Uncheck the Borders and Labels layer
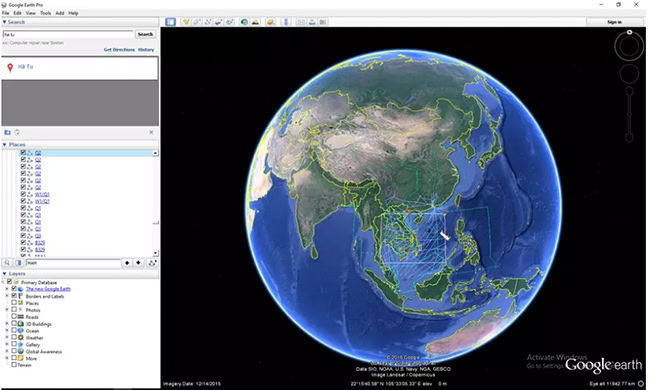Screen dimensions: 650x390 click(14, 296)
